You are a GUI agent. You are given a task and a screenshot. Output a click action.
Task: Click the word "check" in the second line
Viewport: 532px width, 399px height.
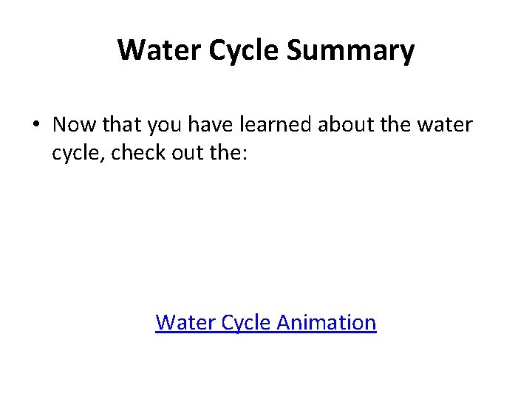138,152
